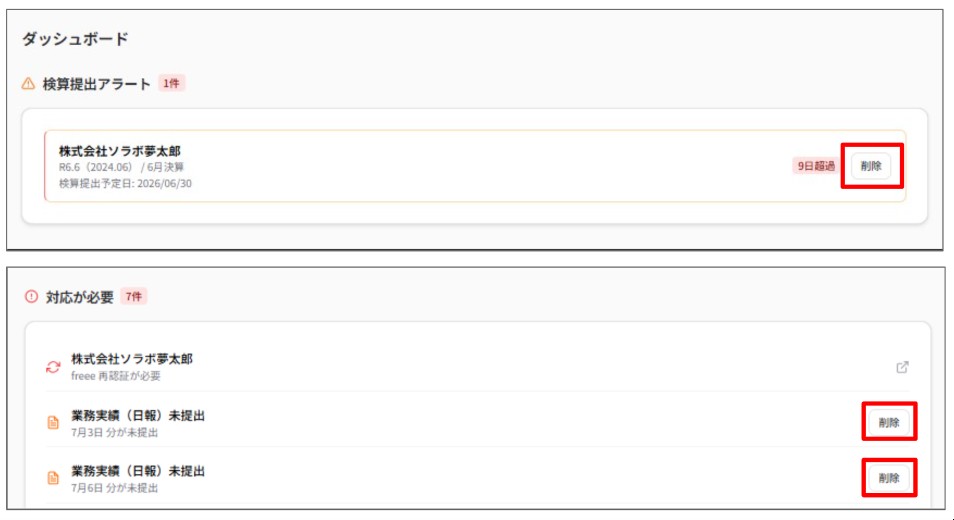Click the ダッシュボード heading
Screen dimensions: 954x520
[75, 39]
